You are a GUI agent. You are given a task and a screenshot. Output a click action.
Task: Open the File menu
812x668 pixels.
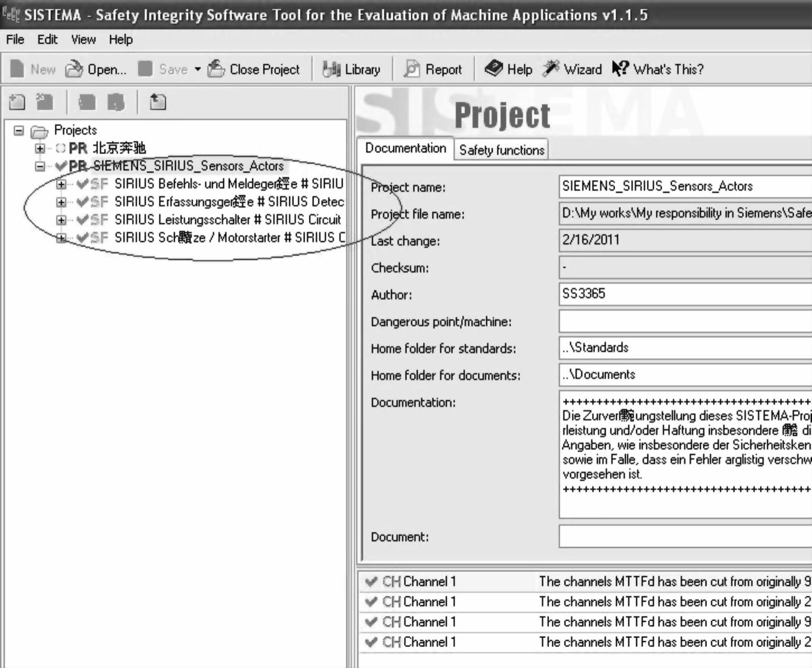(x=15, y=39)
